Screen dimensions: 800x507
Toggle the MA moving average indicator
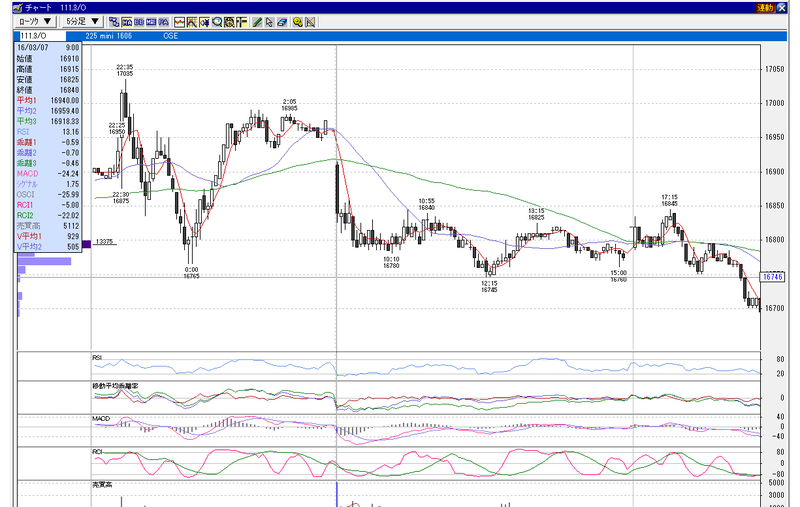tap(127, 22)
